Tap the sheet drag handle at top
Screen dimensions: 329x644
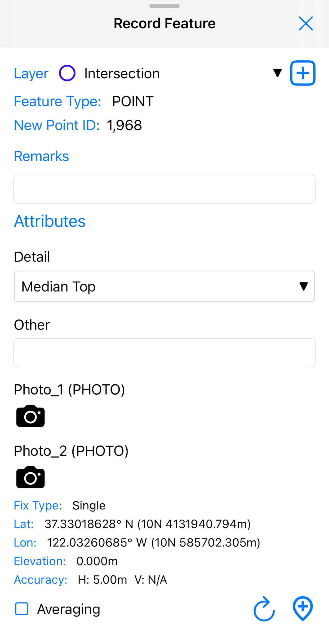[164, 6]
